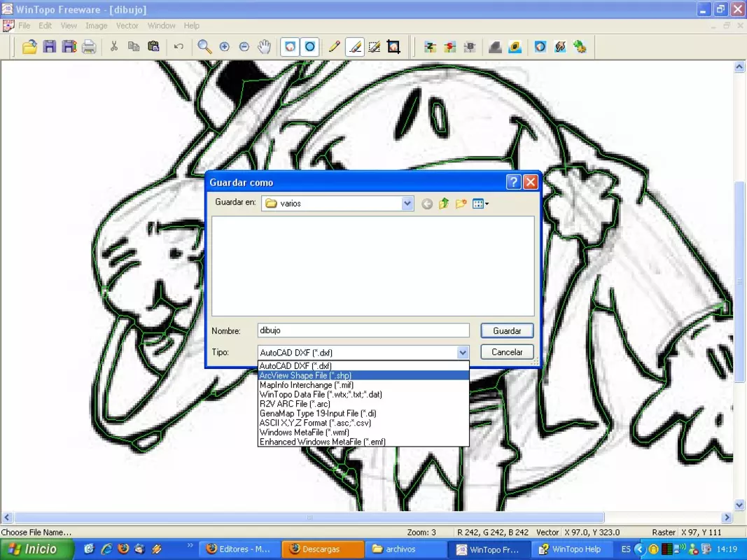Click the Create new folder icon
Image resolution: width=747 pixels, height=560 pixels.
(x=461, y=204)
